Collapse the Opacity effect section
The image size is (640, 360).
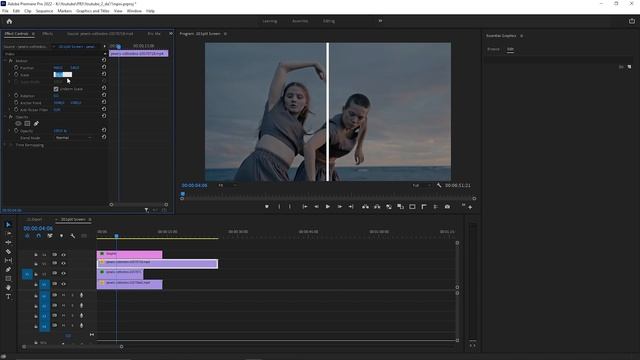(5, 117)
